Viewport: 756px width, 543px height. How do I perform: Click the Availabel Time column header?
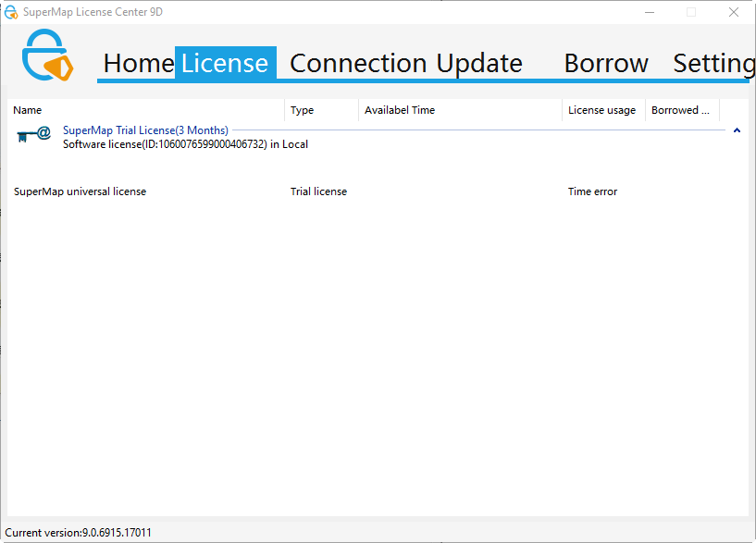click(x=400, y=110)
